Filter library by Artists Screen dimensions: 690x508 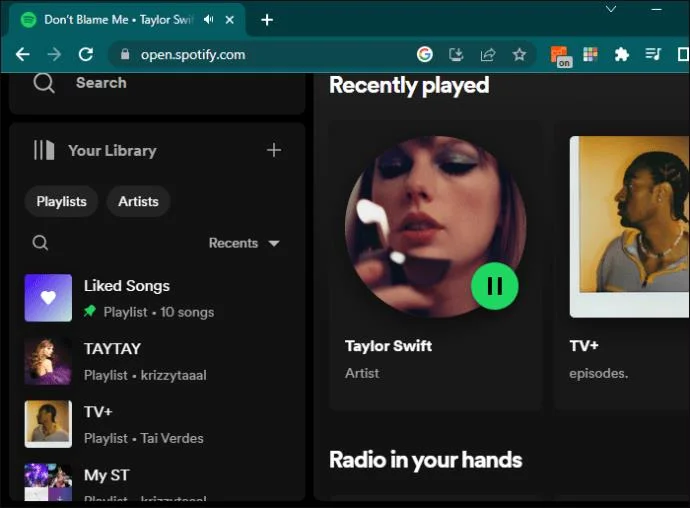click(138, 202)
